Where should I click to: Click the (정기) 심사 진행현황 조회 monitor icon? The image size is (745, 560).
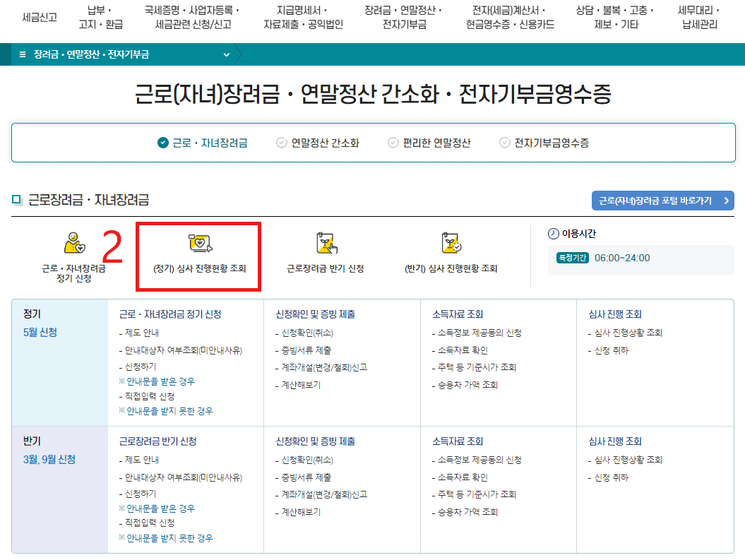(198, 244)
